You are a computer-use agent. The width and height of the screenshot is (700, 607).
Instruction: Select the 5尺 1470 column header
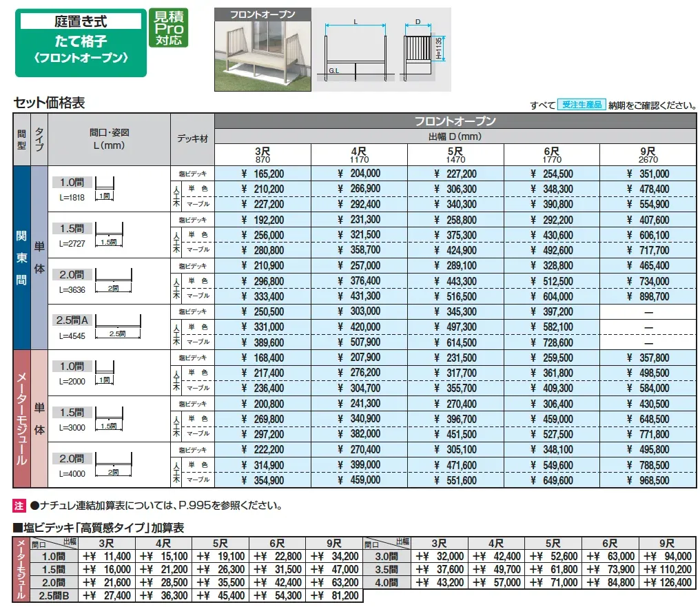[x=455, y=155]
